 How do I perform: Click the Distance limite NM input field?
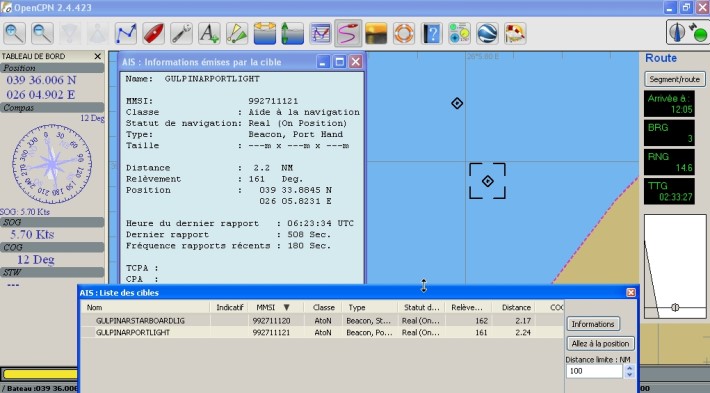[594, 371]
